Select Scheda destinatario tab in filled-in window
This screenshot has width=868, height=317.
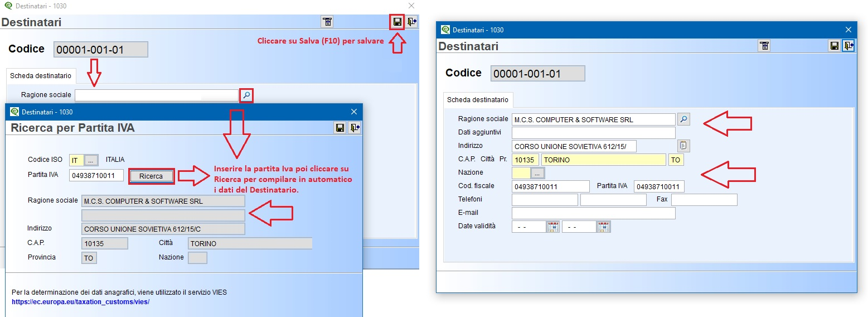(478, 100)
